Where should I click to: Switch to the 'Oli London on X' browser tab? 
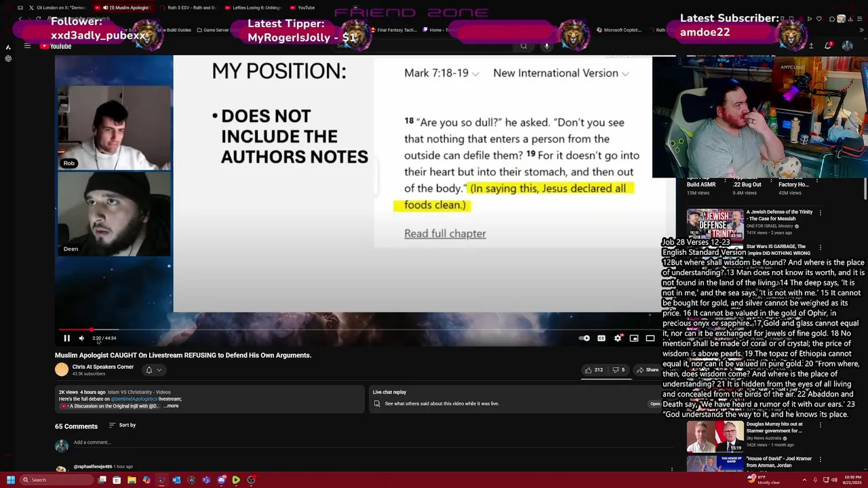[x=57, y=7]
